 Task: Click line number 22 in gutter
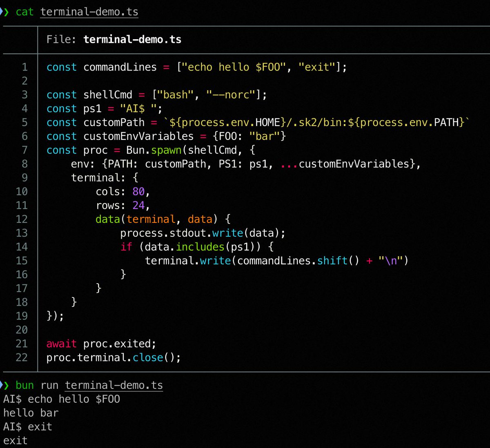pos(22,357)
